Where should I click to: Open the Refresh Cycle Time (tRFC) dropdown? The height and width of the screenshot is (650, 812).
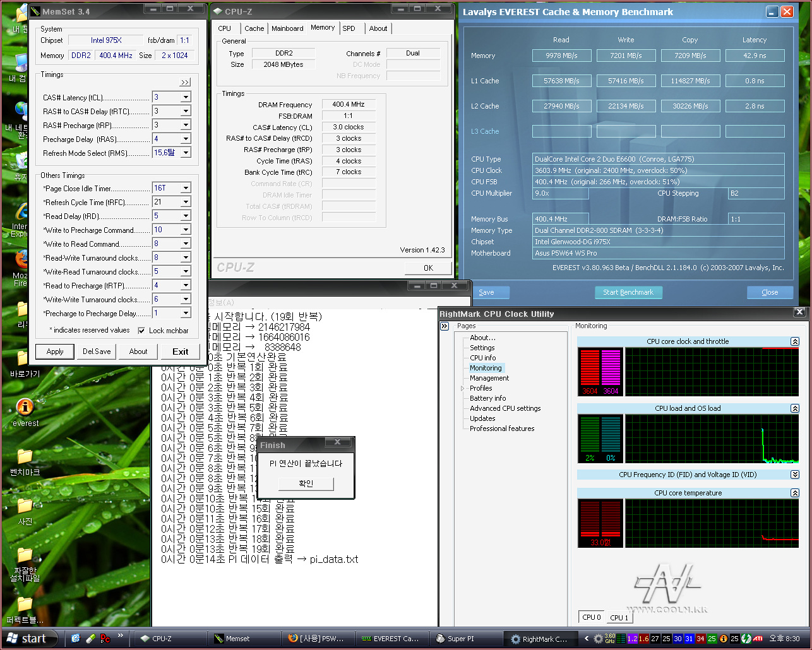(186, 202)
